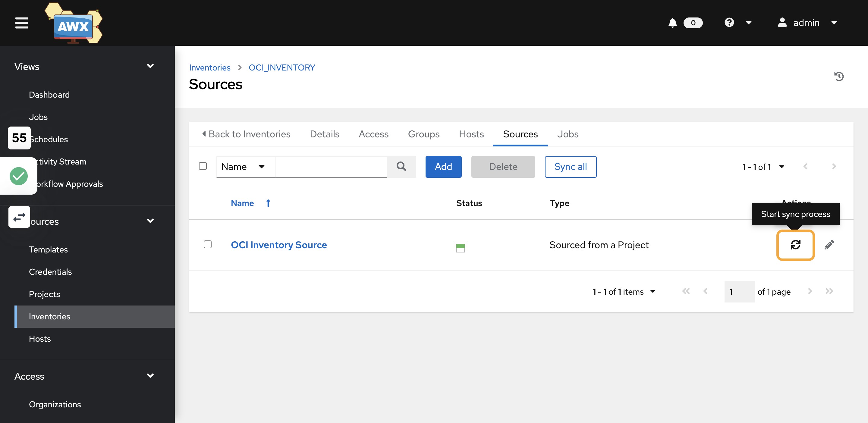
Task: Click the notifications bell icon
Action: [672, 23]
